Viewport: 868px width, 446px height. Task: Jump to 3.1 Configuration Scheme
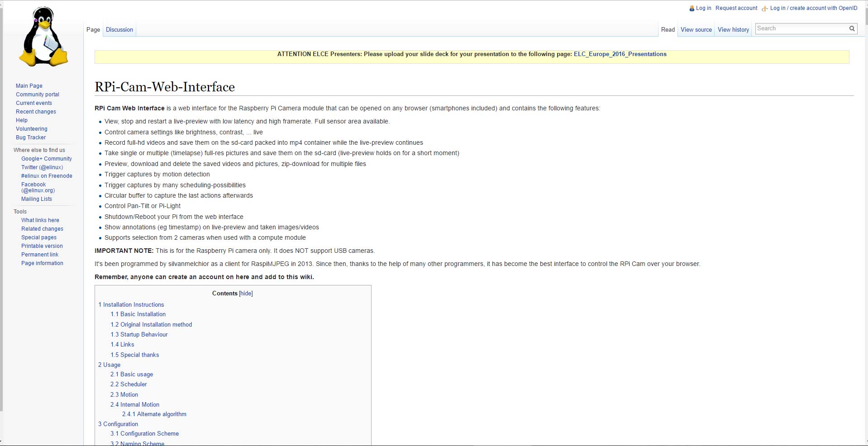point(145,434)
